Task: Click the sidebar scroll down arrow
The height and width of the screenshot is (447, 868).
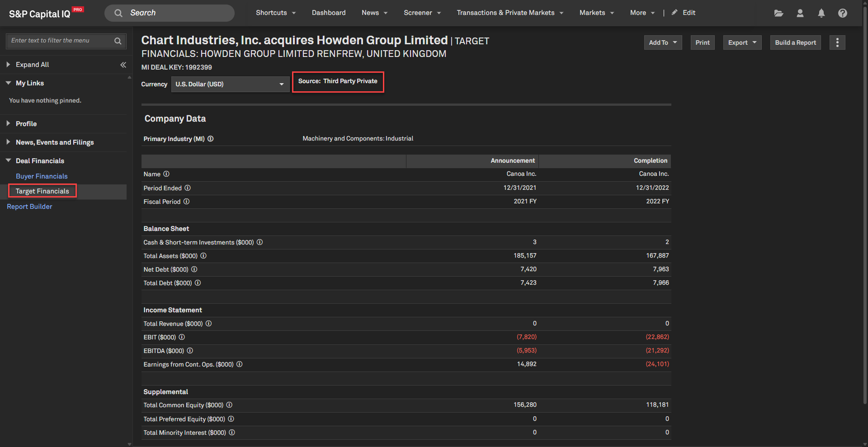Action: point(129,444)
